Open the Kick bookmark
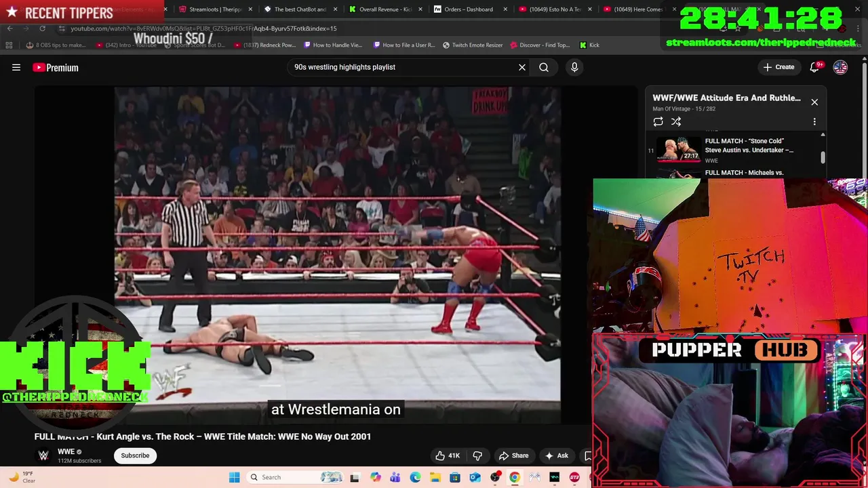 589,45
